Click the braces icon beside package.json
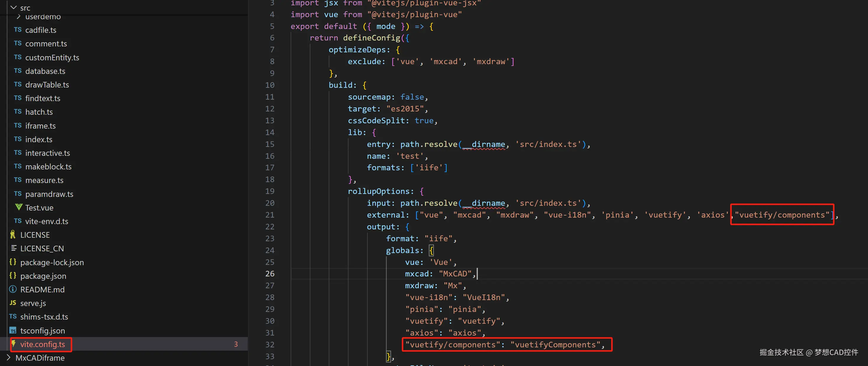The image size is (868, 366). (x=13, y=276)
